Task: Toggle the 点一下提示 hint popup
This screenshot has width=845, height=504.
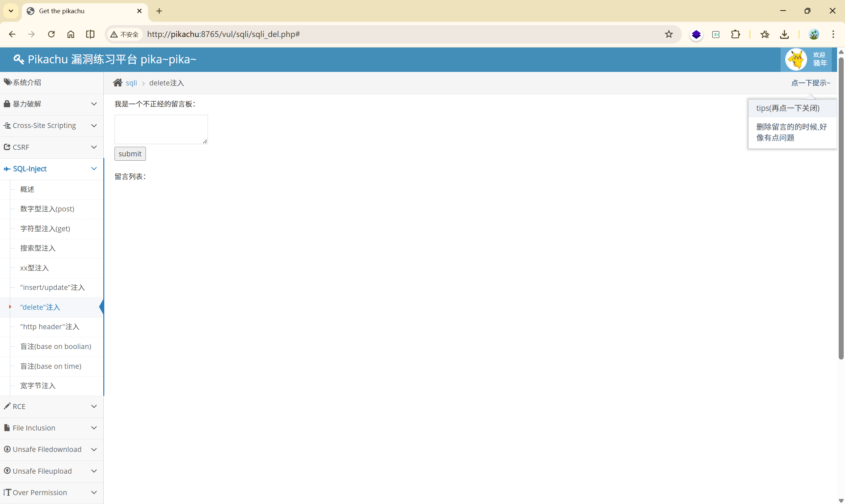Action: click(810, 83)
